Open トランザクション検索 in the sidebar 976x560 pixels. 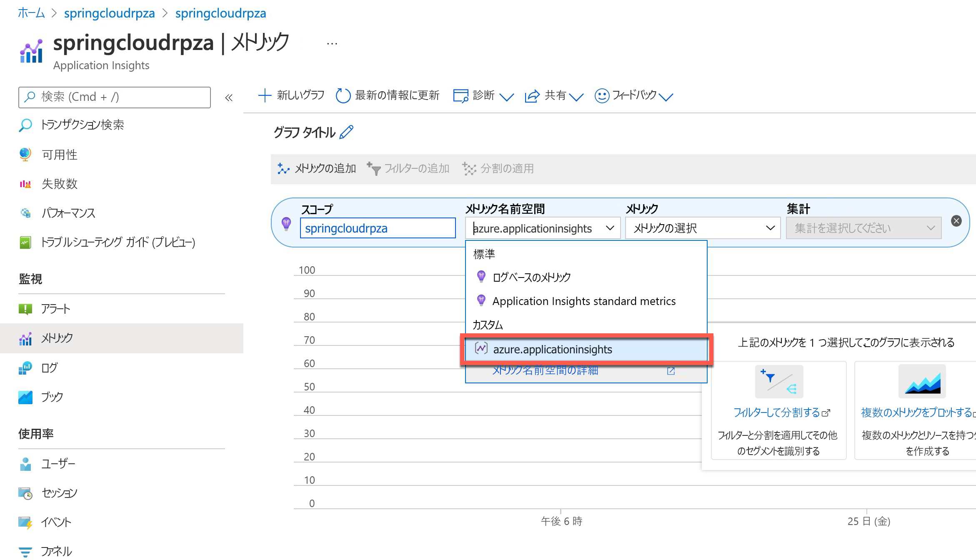82,125
